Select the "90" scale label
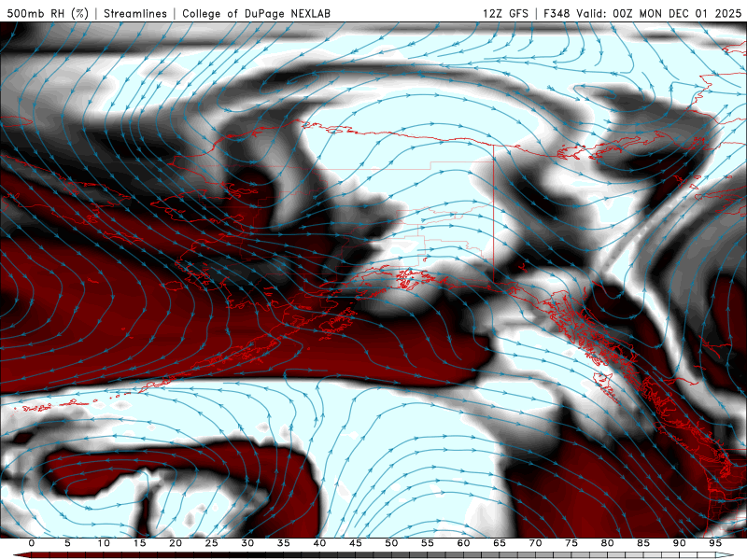The height and width of the screenshot is (560, 747). coord(680,543)
